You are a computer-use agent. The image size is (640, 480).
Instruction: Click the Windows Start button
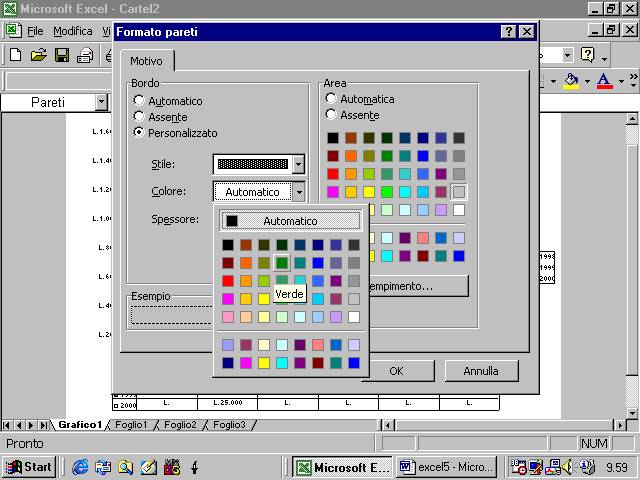click(x=29, y=467)
